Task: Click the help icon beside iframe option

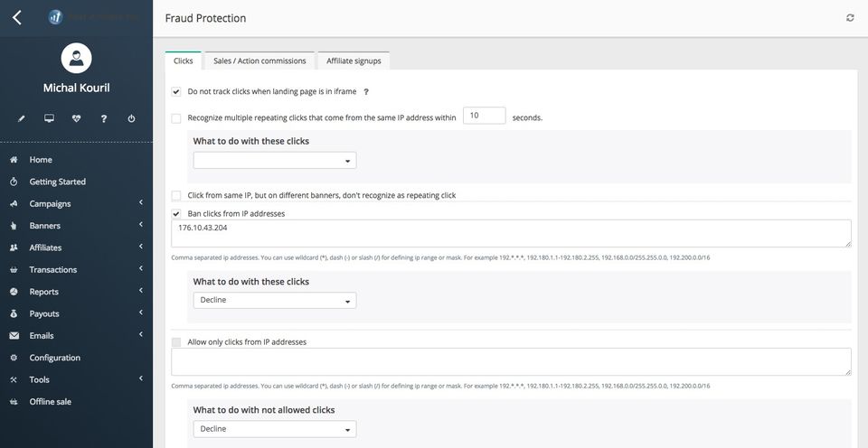Action: pyautogui.click(x=366, y=92)
